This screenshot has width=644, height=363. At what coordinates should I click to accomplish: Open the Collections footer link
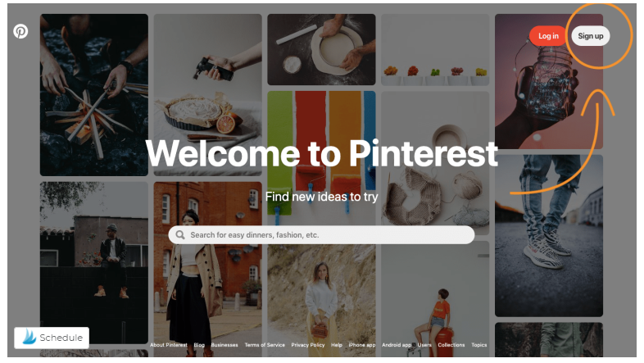(451, 345)
